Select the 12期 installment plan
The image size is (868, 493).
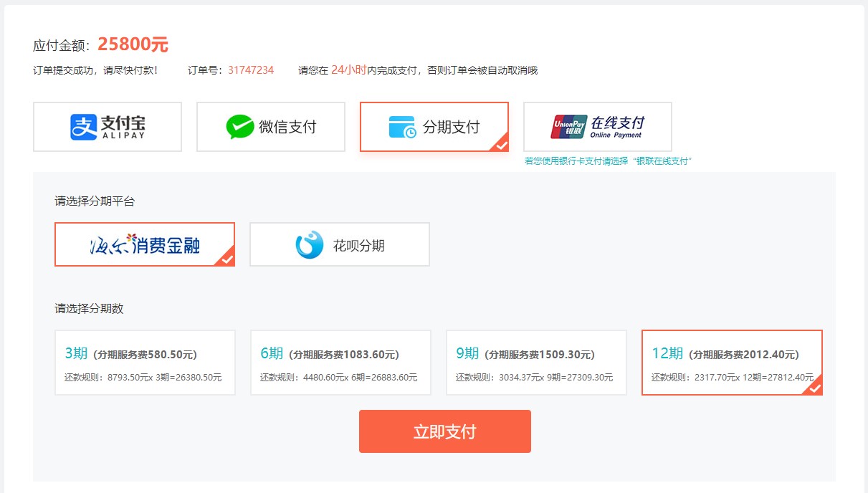click(731, 363)
